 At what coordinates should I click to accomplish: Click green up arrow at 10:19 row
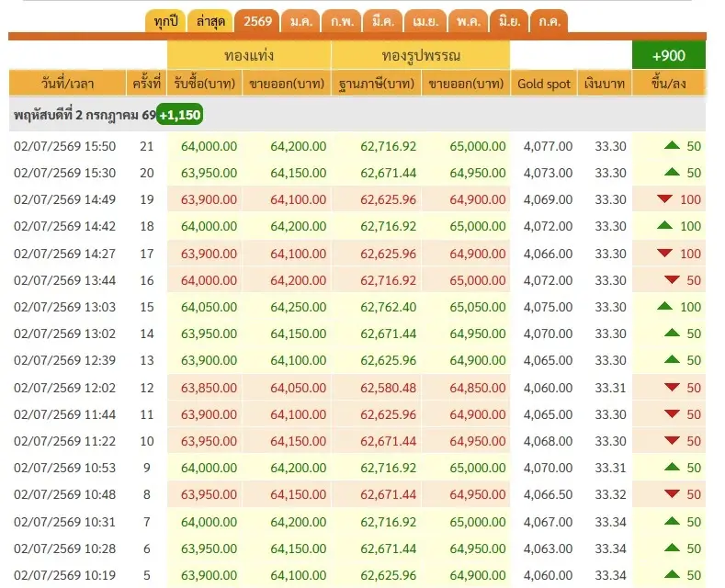672,574
